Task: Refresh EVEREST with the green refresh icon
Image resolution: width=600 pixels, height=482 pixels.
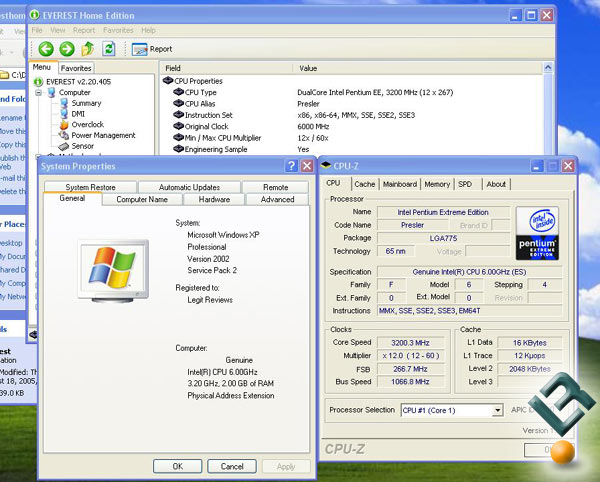Action: click(109, 49)
